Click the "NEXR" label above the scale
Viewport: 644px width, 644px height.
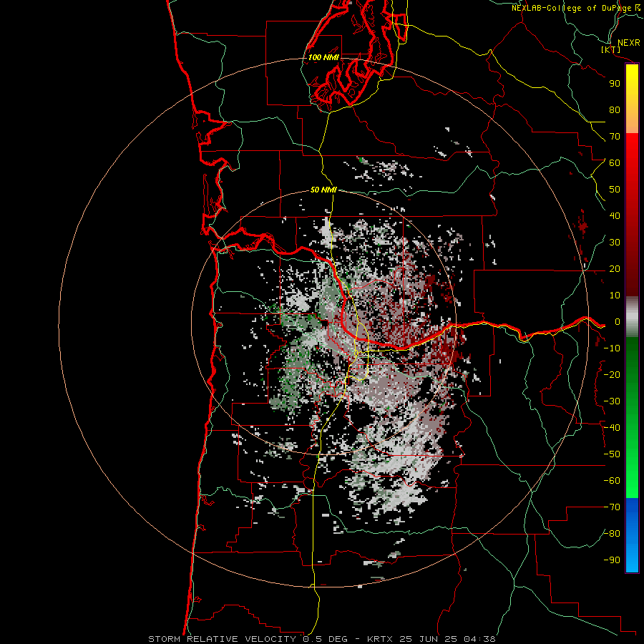(x=628, y=43)
